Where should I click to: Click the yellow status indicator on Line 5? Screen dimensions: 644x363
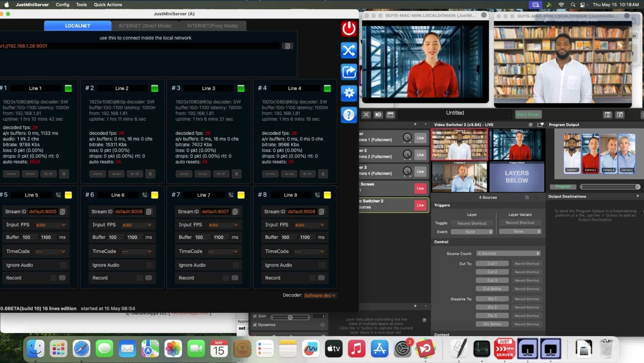point(68,195)
